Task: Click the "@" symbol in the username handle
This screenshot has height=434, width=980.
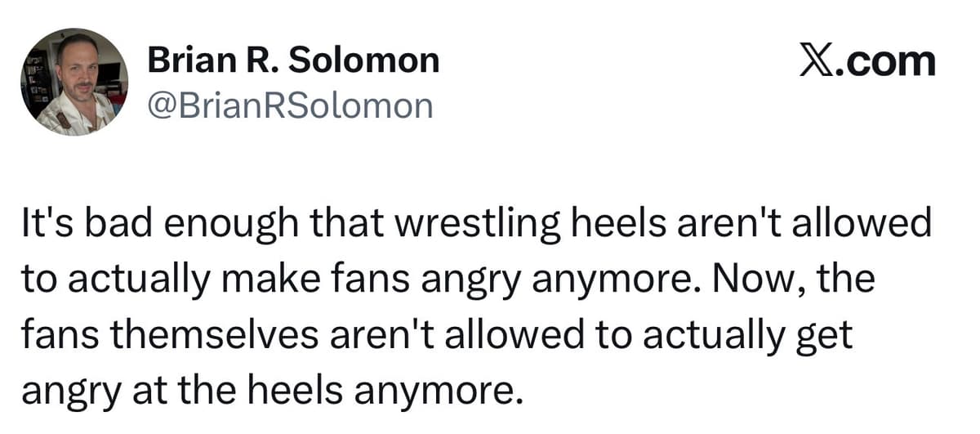Action: pyautogui.click(x=159, y=105)
